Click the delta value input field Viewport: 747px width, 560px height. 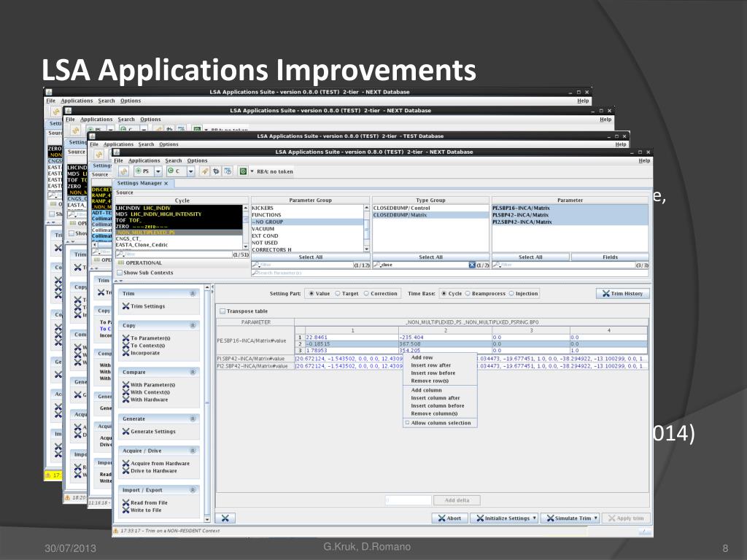click(x=409, y=500)
